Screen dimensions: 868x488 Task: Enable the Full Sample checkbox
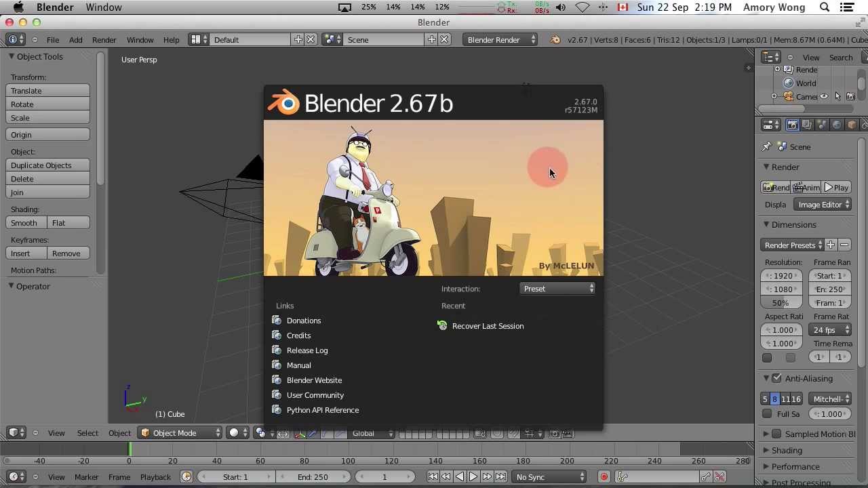pyautogui.click(x=767, y=413)
